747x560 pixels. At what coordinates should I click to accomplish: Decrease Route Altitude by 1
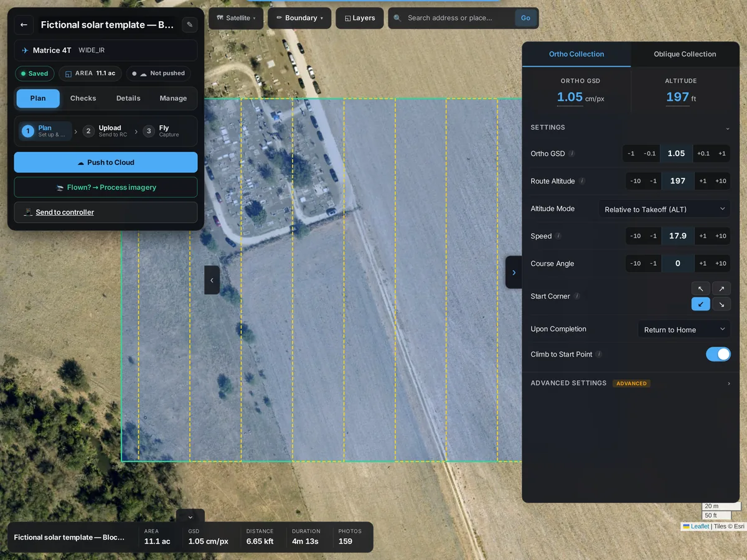point(653,181)
